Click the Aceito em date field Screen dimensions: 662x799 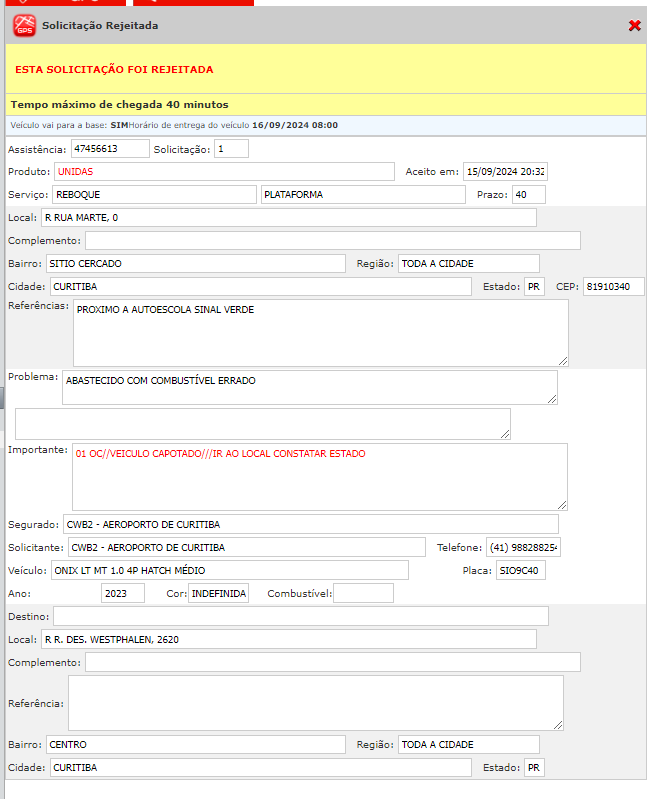506,172
